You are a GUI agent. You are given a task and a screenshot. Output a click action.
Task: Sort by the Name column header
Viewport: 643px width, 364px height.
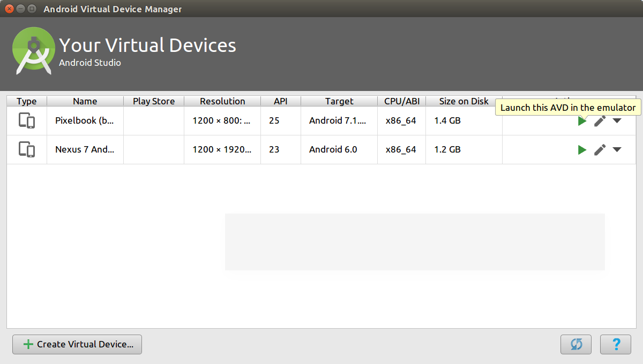85,101
